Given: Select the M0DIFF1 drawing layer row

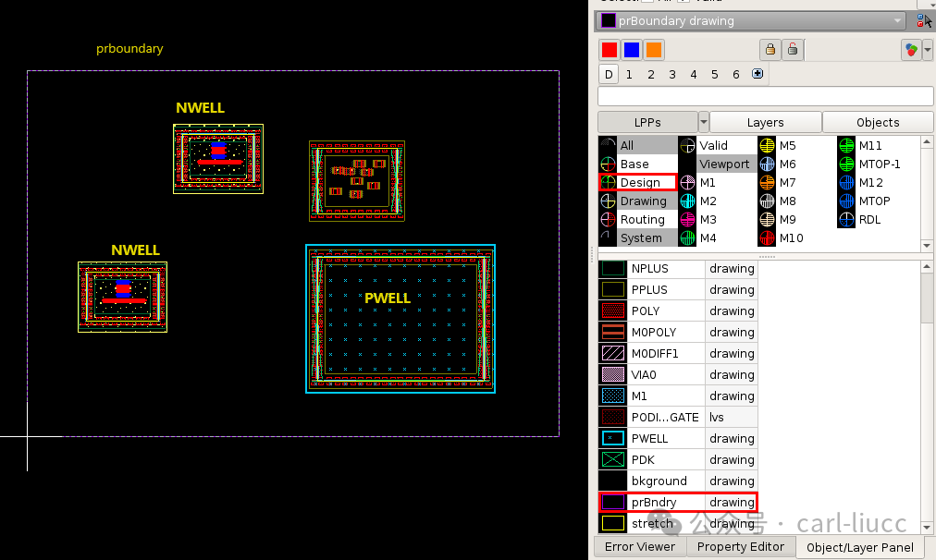Looking at the screenshot, I should (678, 354).
